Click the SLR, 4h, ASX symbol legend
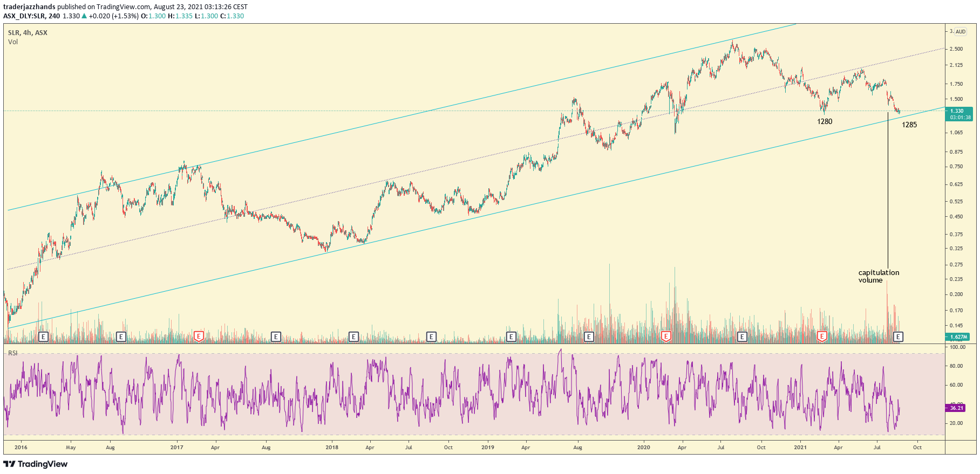The width and height of the screenshot is (980, 474). [x=28, y=33]
